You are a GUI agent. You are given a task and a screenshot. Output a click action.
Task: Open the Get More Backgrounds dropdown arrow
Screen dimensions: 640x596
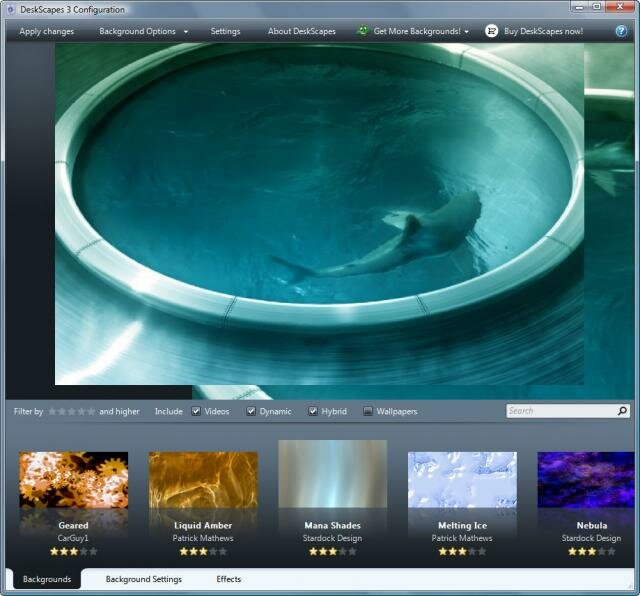[x=467, y=32]
